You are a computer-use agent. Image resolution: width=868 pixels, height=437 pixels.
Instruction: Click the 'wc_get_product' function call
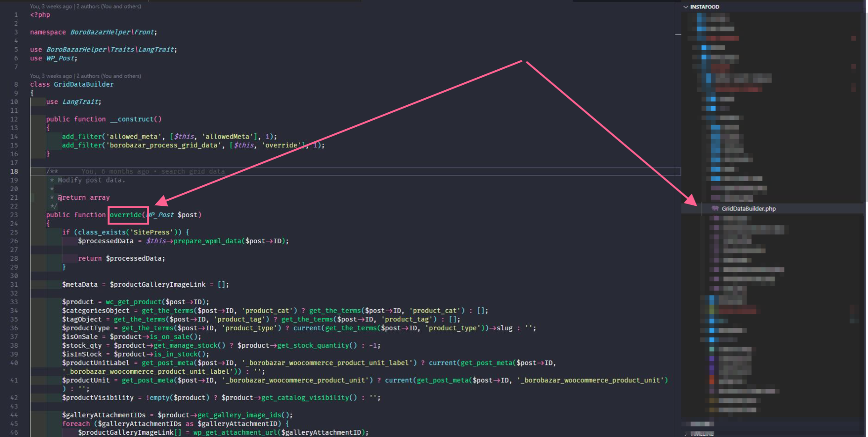[134, 302]
